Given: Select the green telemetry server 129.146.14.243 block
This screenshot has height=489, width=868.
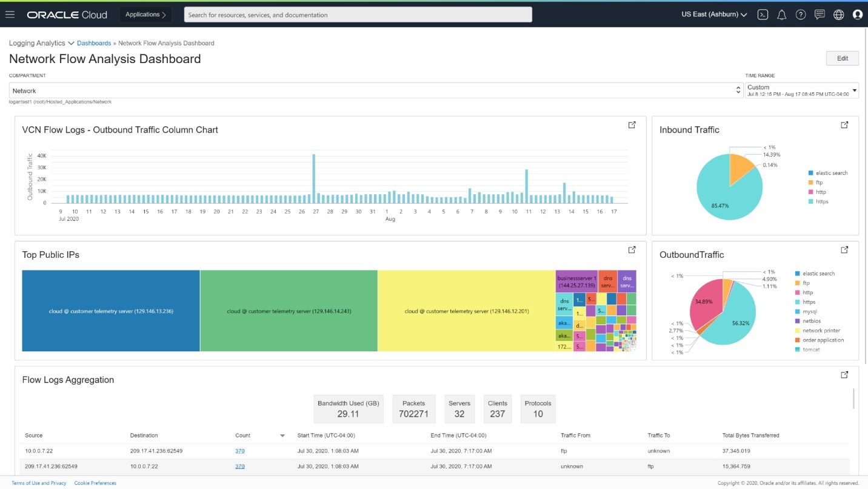Looking at the screenshot, I should [288, 311].
